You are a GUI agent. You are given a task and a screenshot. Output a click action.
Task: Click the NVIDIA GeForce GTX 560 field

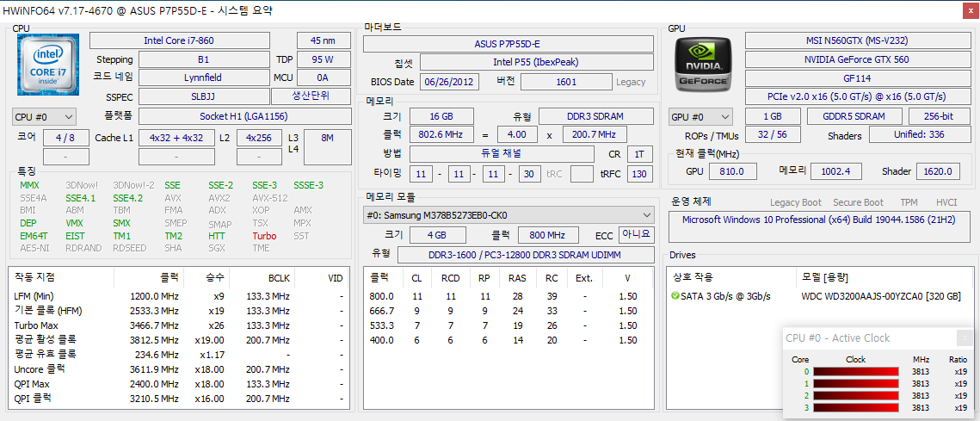pos(856,59)
